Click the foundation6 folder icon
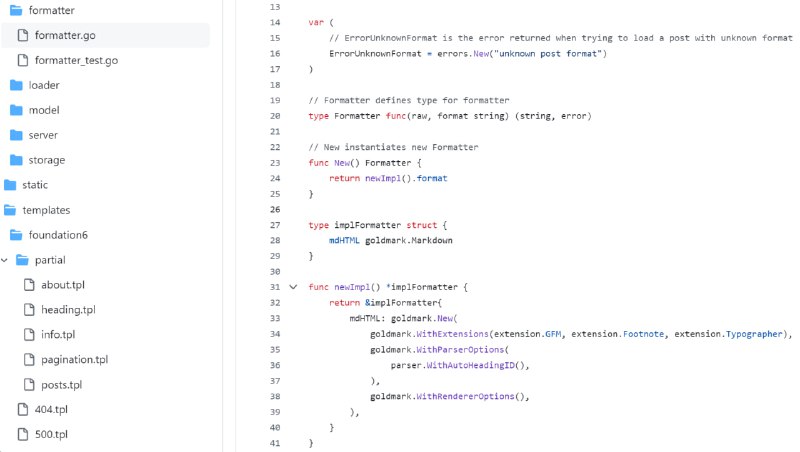 pyautogui.click(x=16, y=235)
